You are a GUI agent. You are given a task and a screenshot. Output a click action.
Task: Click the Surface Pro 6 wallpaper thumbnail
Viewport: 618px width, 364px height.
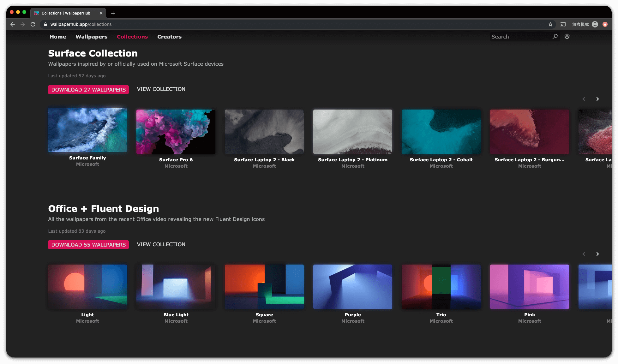point(176,132)
